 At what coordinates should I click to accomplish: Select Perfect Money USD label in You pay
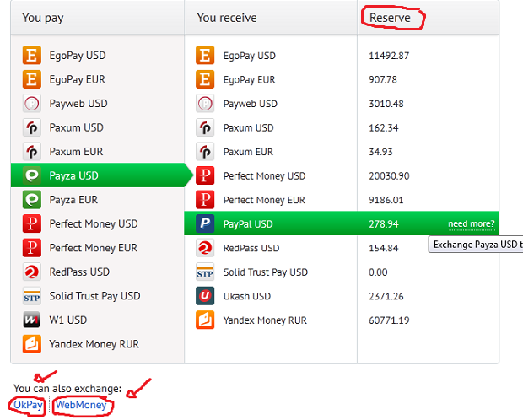[x=94, y=223]
